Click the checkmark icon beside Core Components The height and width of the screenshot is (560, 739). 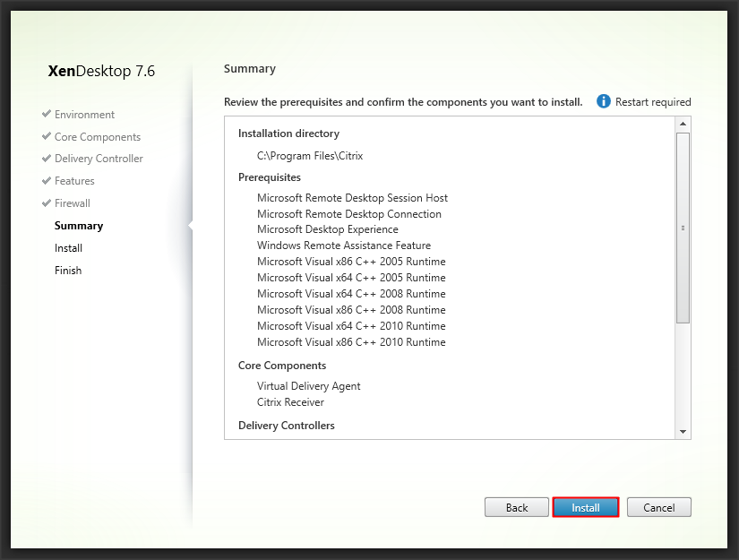[46, 137]
